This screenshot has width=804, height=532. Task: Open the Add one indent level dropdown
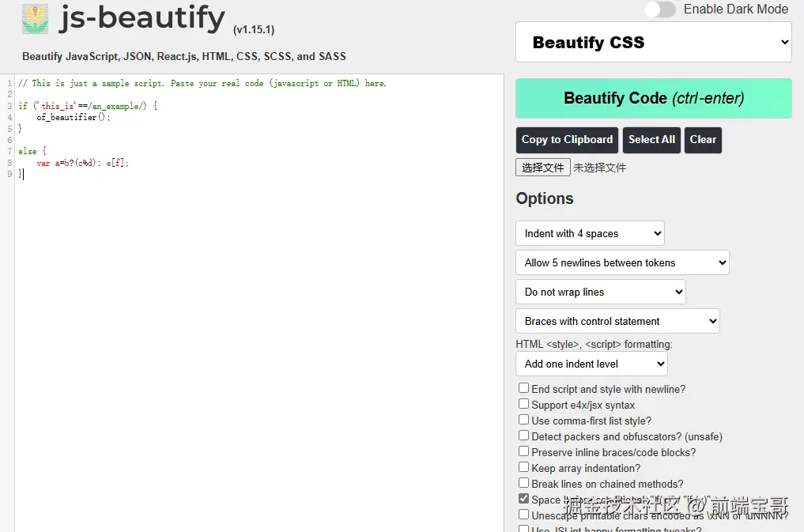pos(591,364)
